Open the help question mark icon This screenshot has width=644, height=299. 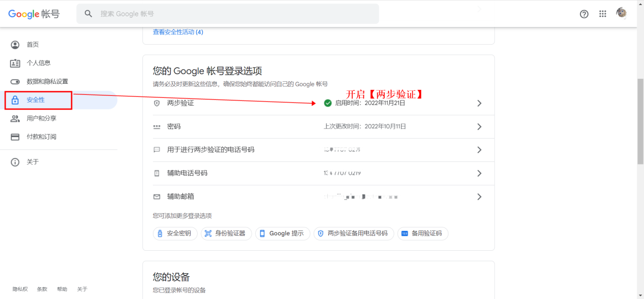click(584, 14)
